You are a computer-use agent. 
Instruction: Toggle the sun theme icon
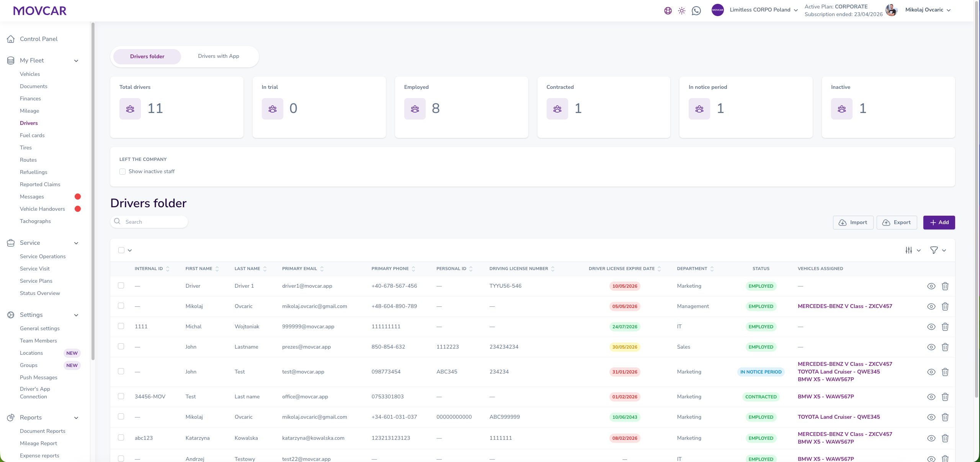click(682, 11)
